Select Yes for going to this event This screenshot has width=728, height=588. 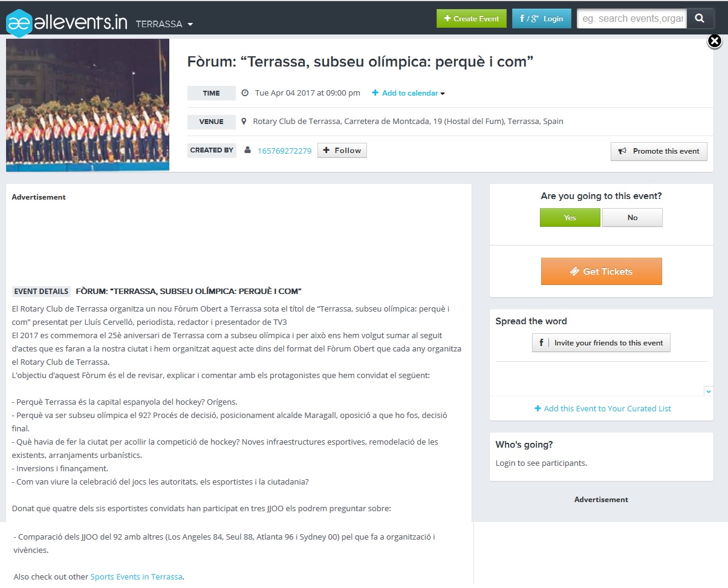pos(570,218)
